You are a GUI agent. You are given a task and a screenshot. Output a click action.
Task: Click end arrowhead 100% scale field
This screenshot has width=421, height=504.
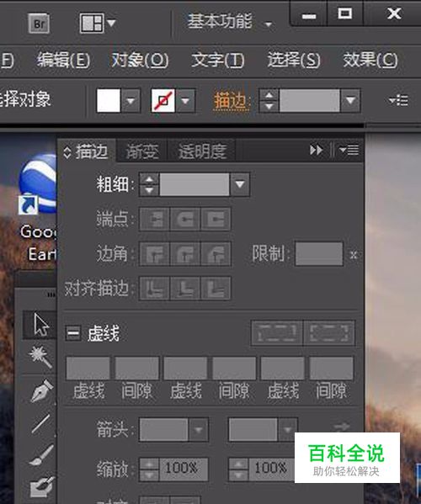(272, 470)
